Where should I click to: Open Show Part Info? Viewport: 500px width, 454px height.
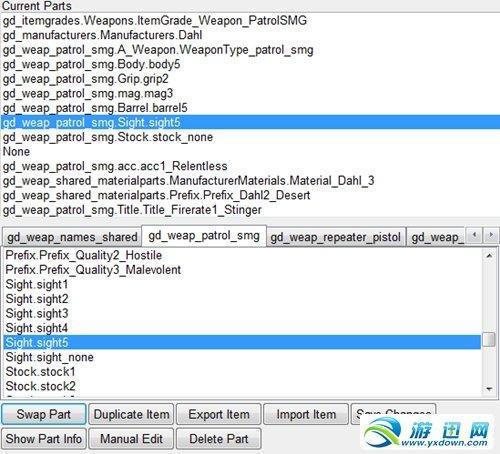pyautogui.click(x=44, y=439)
